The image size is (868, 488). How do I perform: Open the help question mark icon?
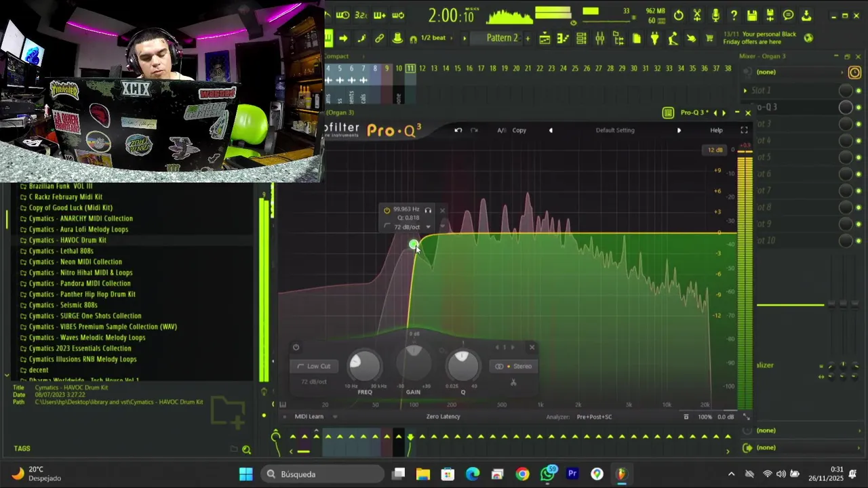[734, 16]
